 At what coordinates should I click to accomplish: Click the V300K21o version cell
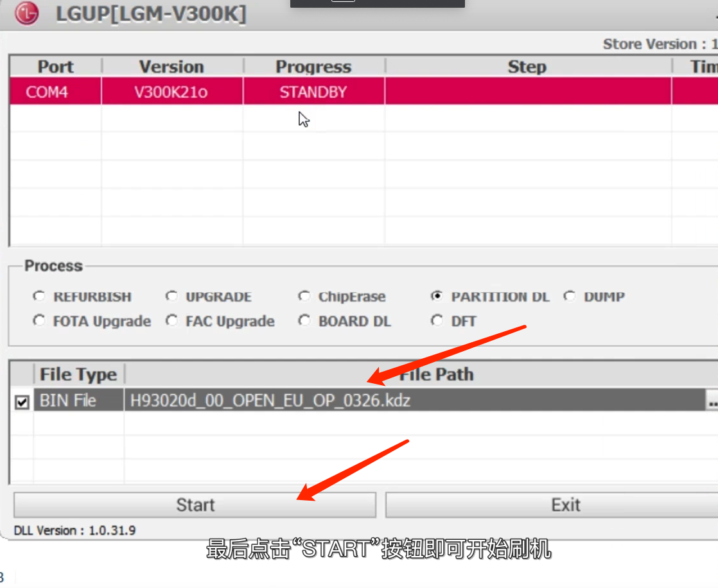[171, 92]
